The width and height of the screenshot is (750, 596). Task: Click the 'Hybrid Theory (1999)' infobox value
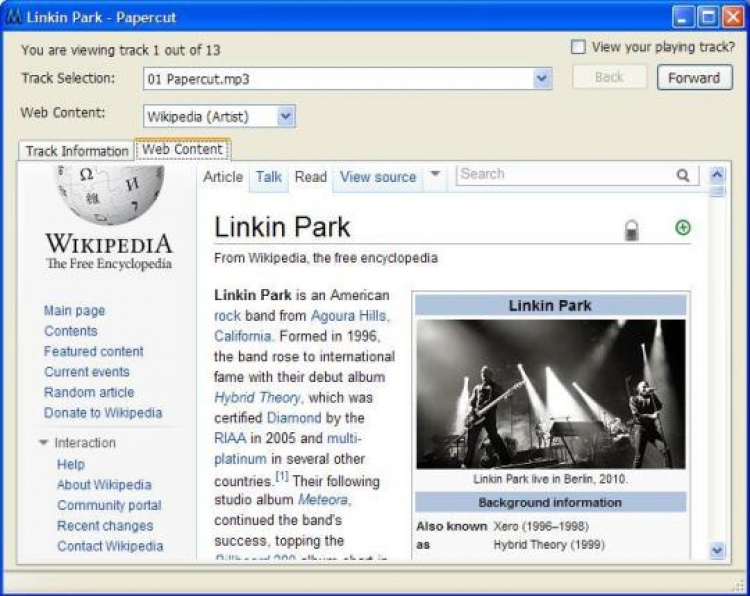pyautogui.click(x=549, y=545)
